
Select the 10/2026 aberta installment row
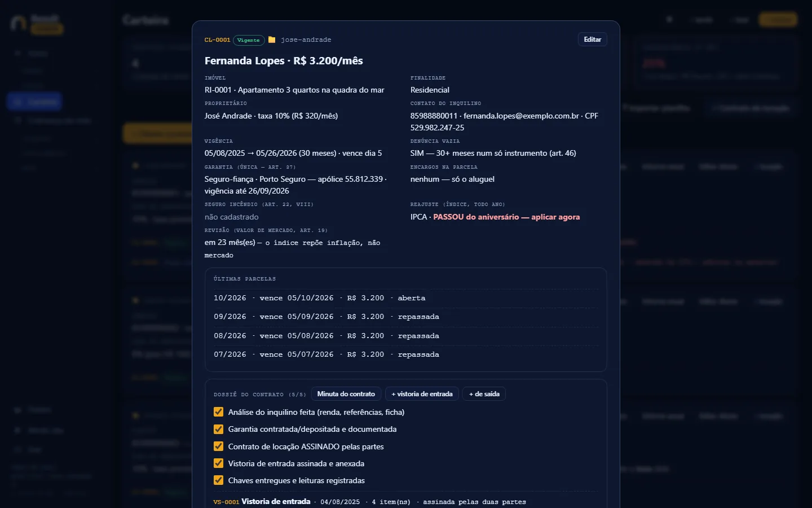pyautogui.click(x=406, y=298)
